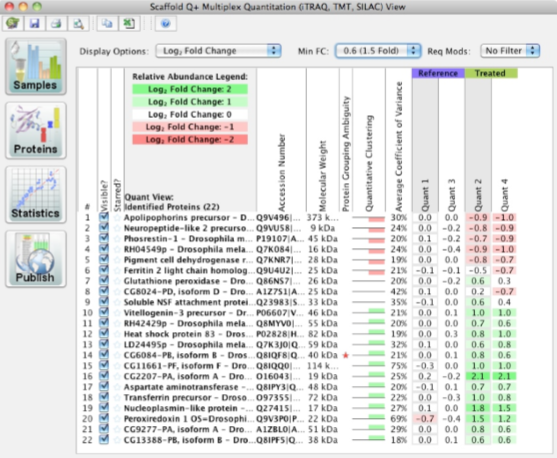Click the Quant 2 column header
Image resolution: width=557 pixels, height=458 pixels.
click(478, 195)
